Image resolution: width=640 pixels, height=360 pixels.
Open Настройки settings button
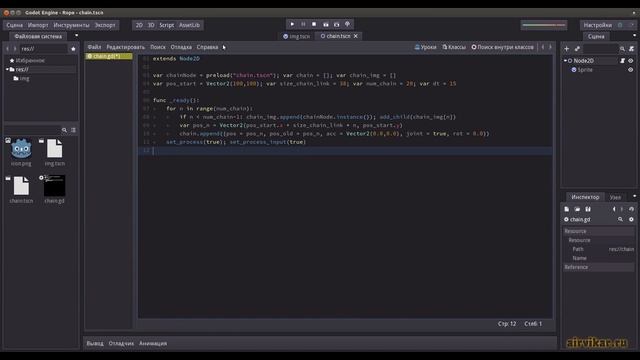[x=598, y=25]
